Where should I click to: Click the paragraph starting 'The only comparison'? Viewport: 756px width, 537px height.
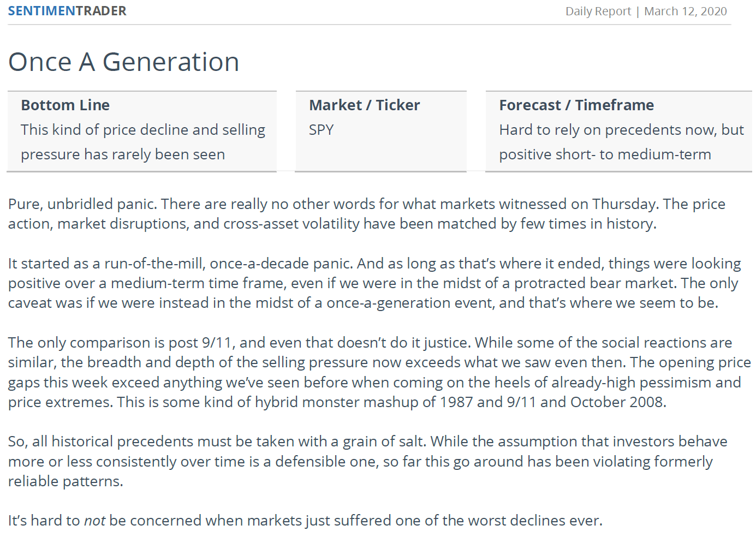coord(379,372)
